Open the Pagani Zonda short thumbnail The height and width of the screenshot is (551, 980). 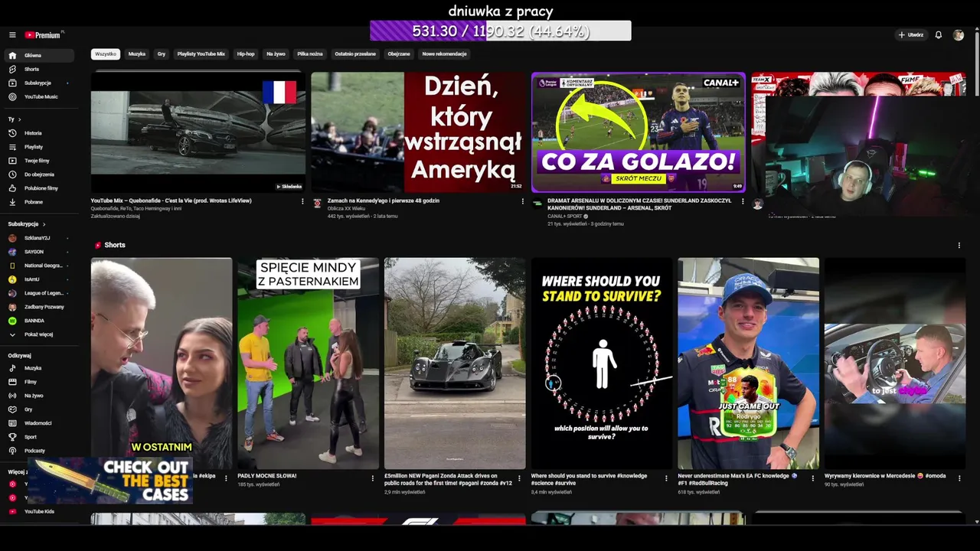(455, 364)
